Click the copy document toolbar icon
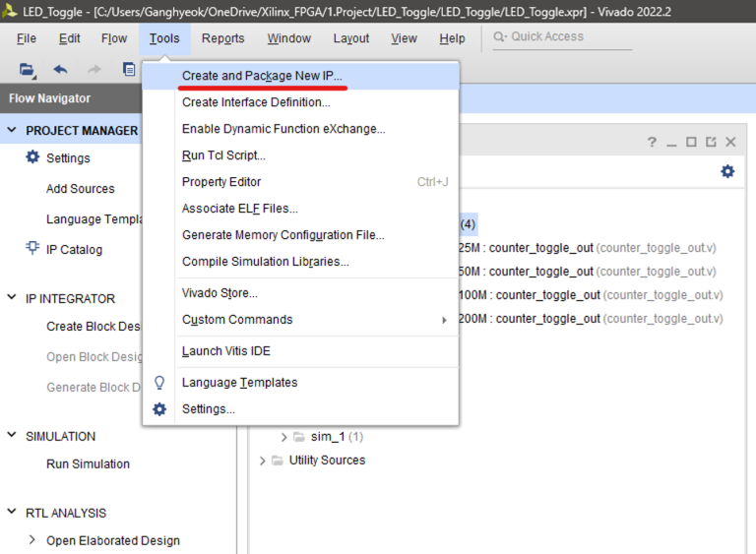This screenshot has height=554, width=756. [x=129, y=70]
